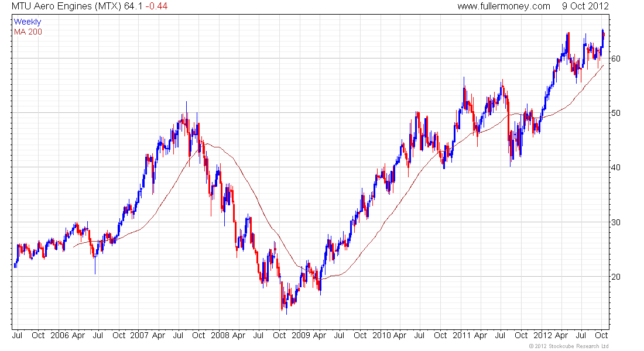Viewport: 644px width, 351px height.
Task: Click the 40 price axis label
Action: click(616, 167)
